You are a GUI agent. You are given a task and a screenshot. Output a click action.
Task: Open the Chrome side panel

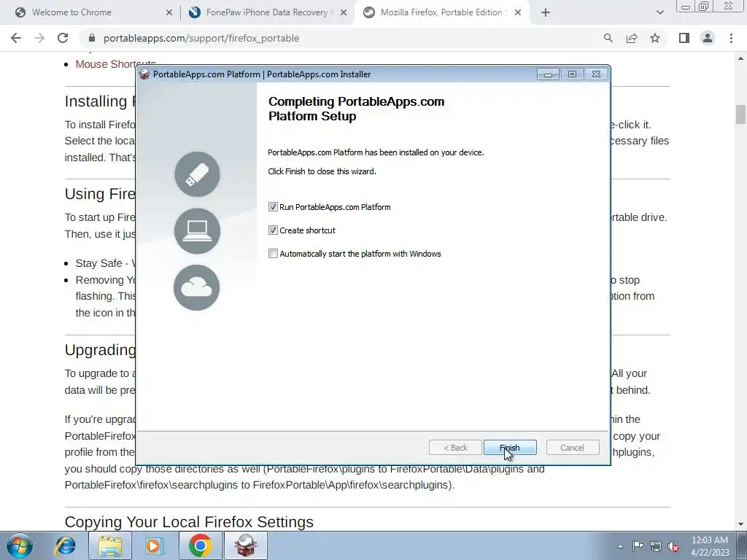point(684,38)
